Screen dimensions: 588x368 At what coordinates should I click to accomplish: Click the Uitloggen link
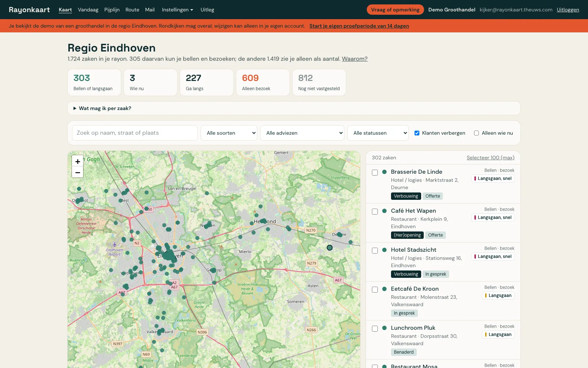point(568,10)
